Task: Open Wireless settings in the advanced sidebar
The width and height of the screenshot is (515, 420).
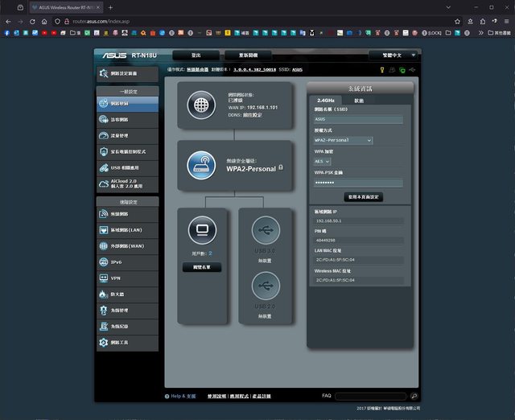Action: 127,214
